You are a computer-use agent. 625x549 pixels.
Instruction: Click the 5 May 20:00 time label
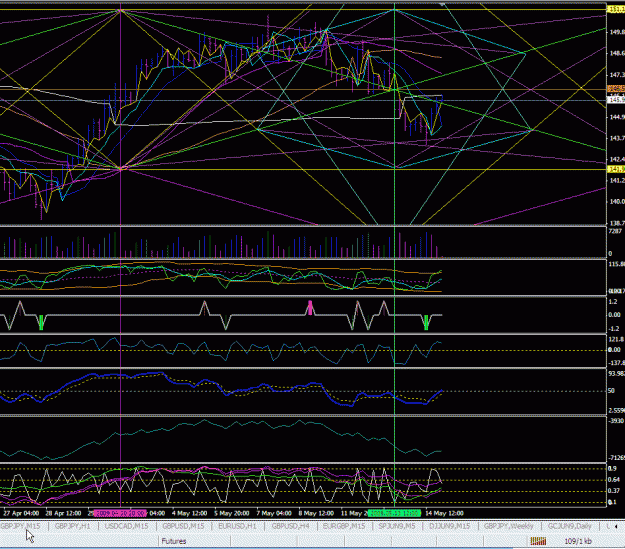232,513
